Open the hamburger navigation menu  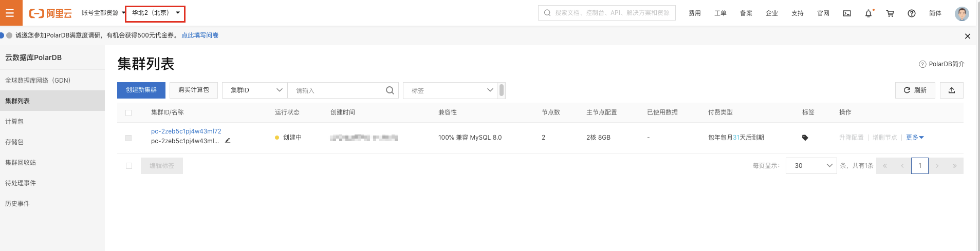coord(10,13)
